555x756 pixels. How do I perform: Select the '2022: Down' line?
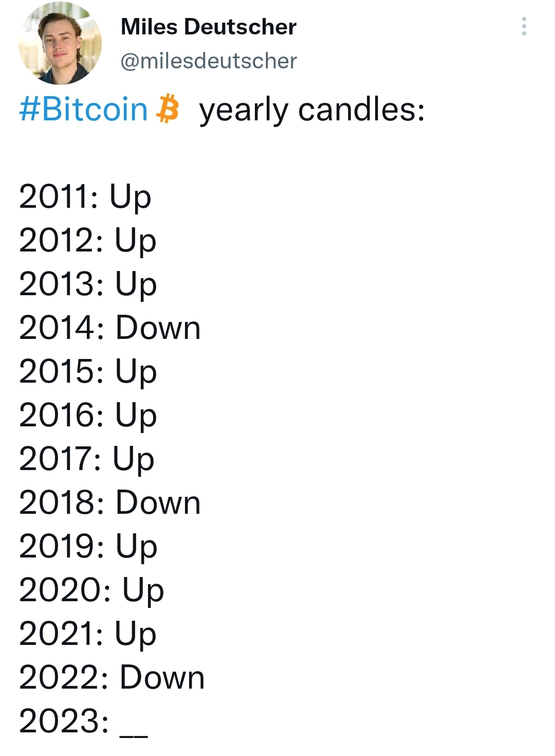(x=112, y=677)
